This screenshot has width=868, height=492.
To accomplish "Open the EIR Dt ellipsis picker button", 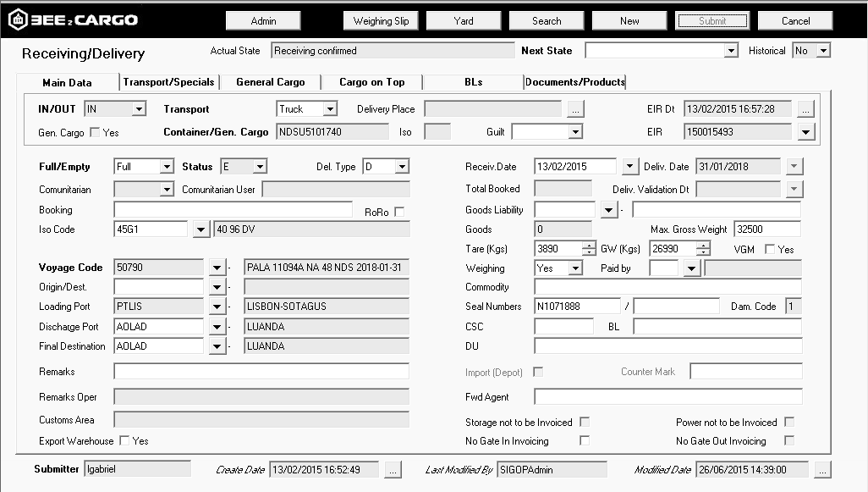I will point(805,109).
